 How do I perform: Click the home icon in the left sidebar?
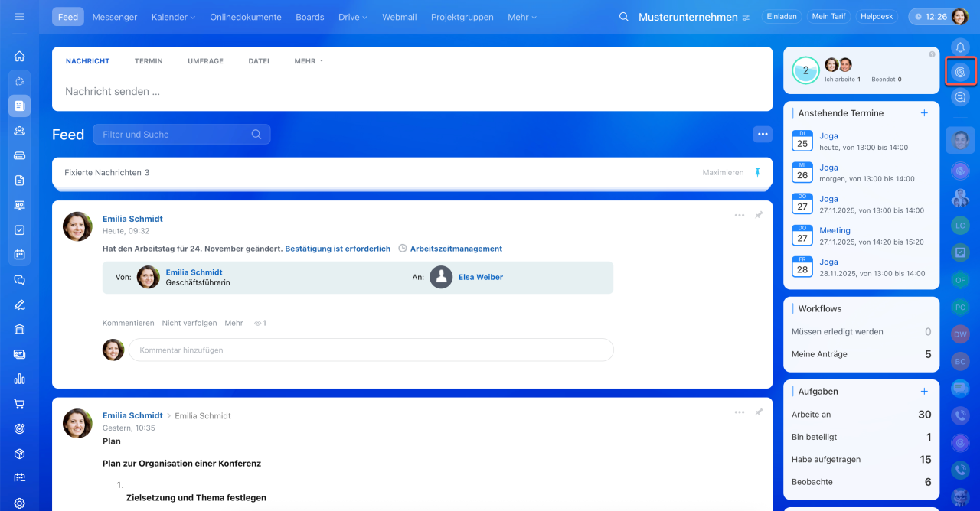coord(19,56)
